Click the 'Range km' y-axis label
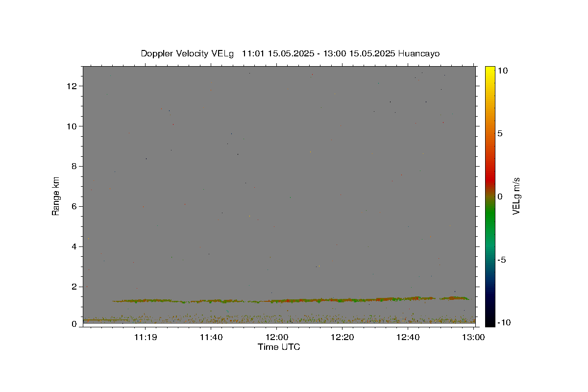The height and width of the screenshot is (392, 588). (x=56, y=196)
